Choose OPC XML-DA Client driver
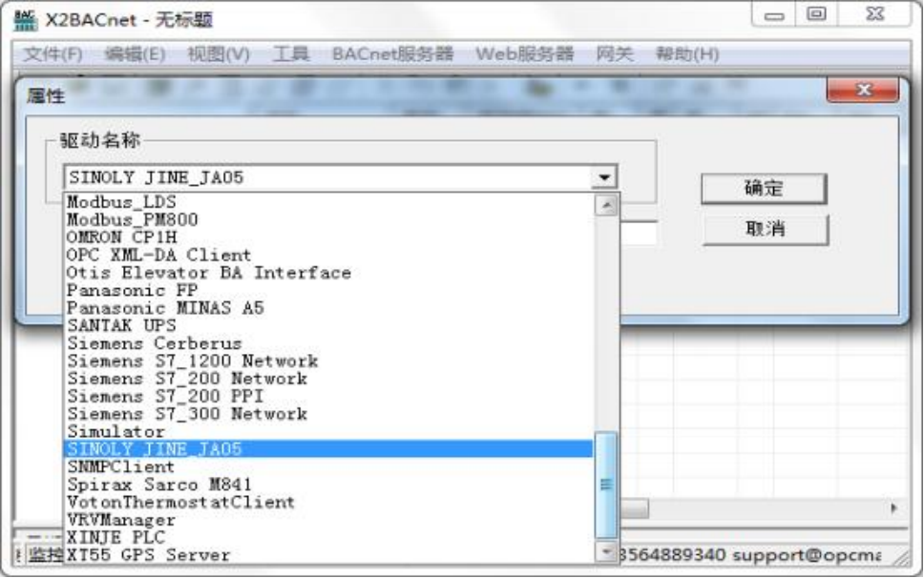 click(x=328, y=255)
